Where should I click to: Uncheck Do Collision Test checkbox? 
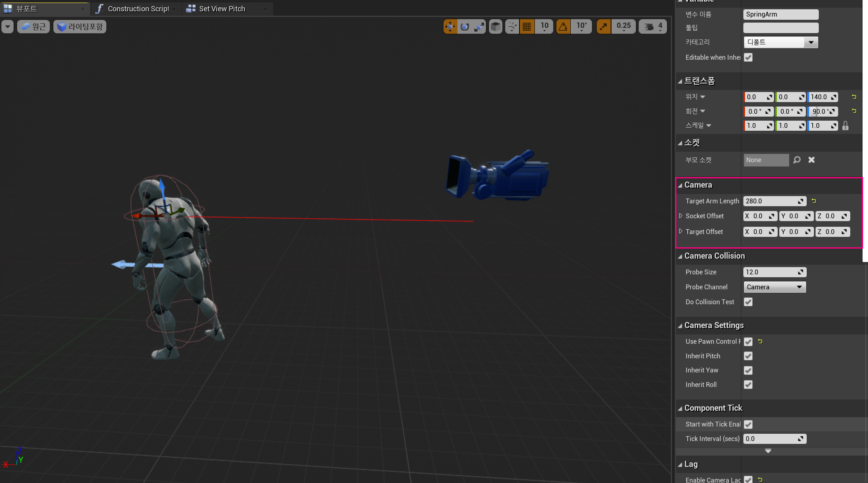[748, 302]
